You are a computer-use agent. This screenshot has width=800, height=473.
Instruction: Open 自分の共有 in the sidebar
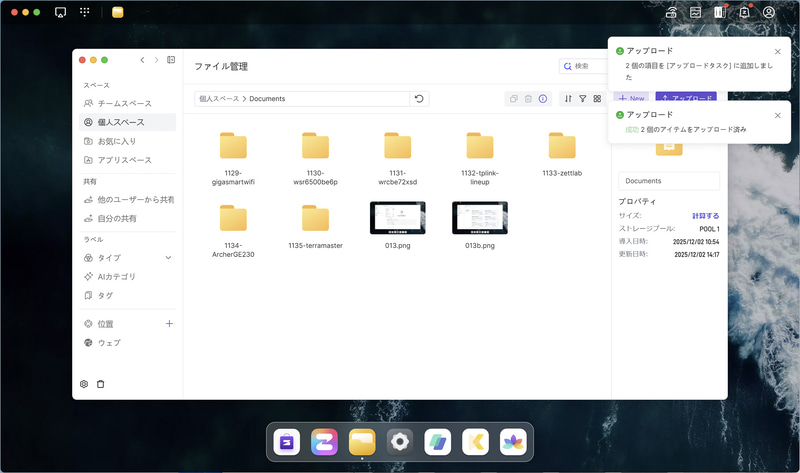(x=128, y=218)
